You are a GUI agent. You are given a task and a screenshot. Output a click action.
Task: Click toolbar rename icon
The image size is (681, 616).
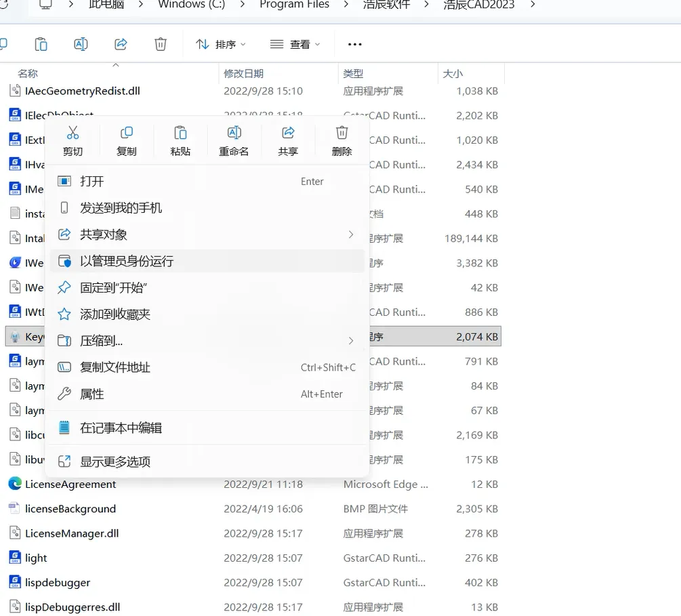coord(81,44)
